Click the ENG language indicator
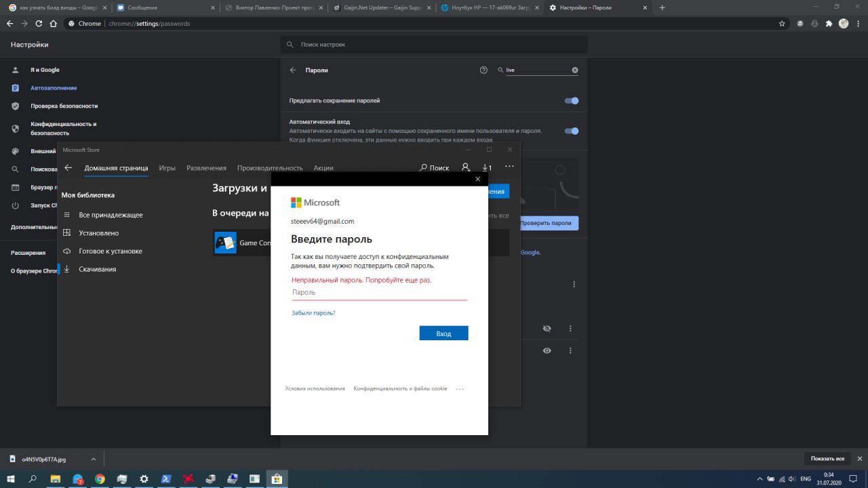Screen dimensions: 868x488 [x=806, y=479]
